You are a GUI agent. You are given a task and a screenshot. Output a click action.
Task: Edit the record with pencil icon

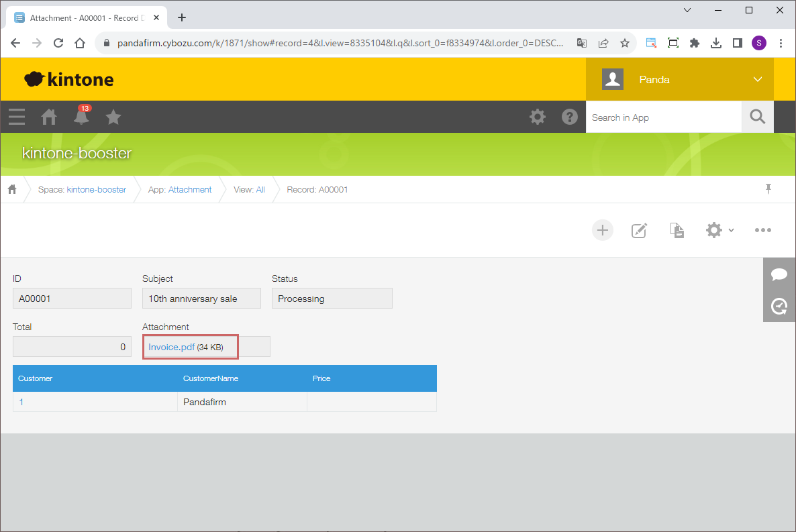640,230
